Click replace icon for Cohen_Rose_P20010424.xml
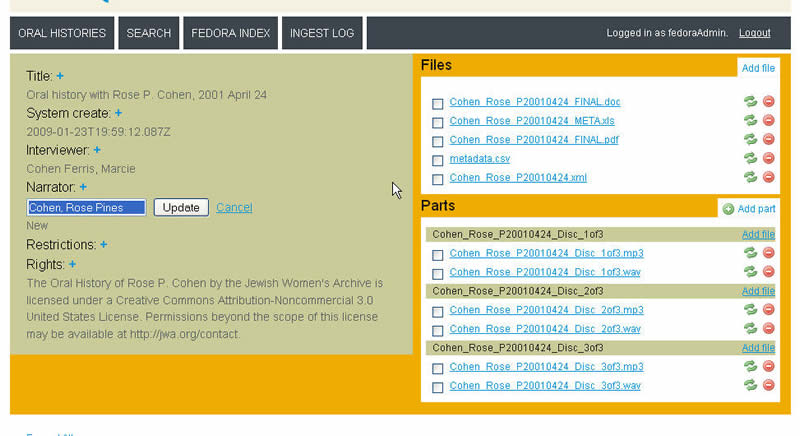 (x=750, y=177)
